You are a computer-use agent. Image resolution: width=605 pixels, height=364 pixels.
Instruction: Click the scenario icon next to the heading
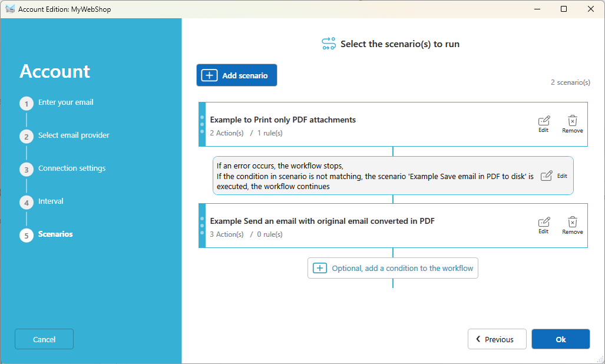(x=329, y=44)
